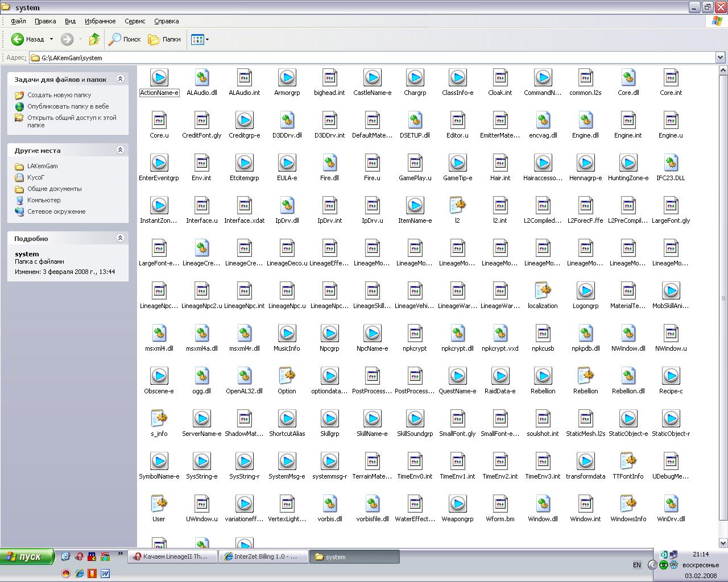Viewport: 728px width, 582px height.
Task: Select the Option settings file icon
Action: coord(287,376)
